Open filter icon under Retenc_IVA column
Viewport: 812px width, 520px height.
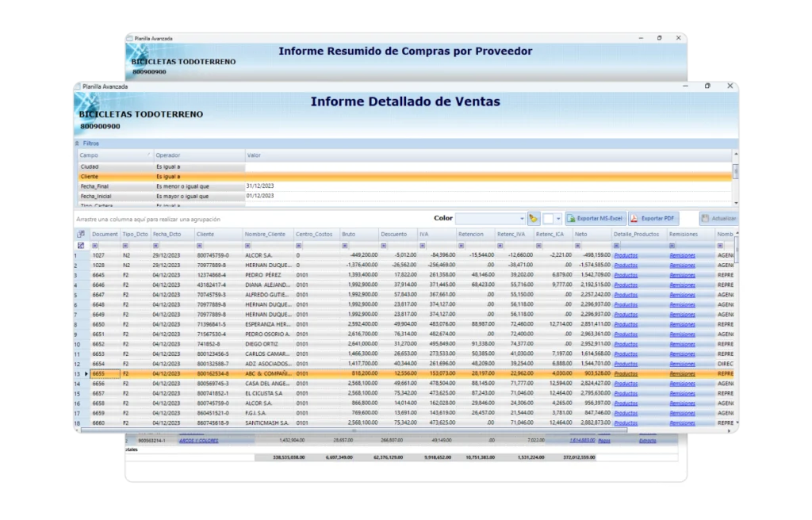click(500, 246)
